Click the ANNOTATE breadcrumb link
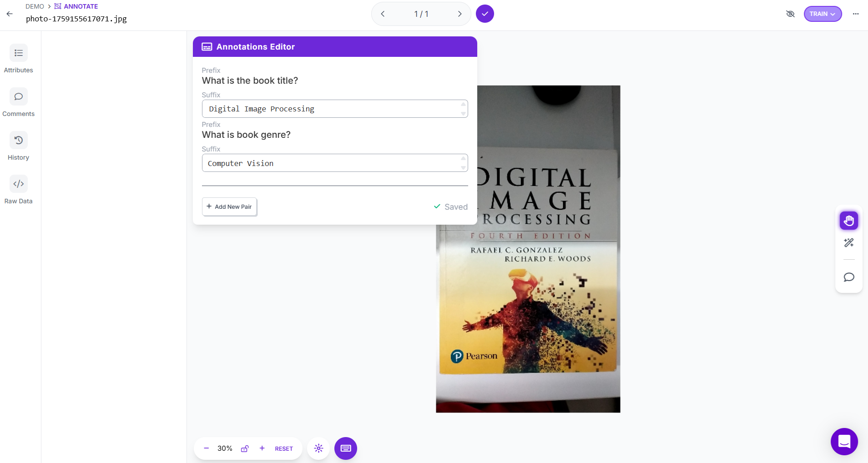The width and height of the screenshot is (868, 463). pyautogui.click(x=76, y=6)
